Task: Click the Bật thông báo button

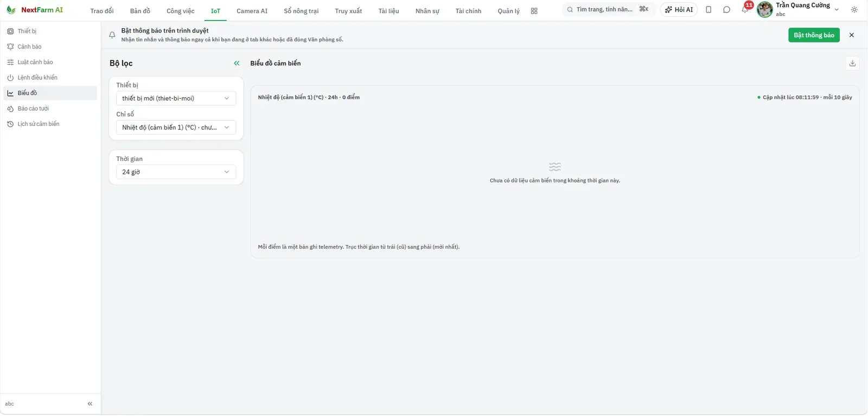Action: coord(814,35)
